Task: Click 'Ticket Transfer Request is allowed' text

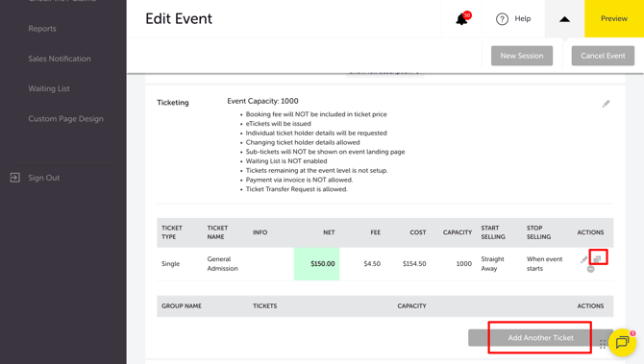Action: [x=297, y=189]
